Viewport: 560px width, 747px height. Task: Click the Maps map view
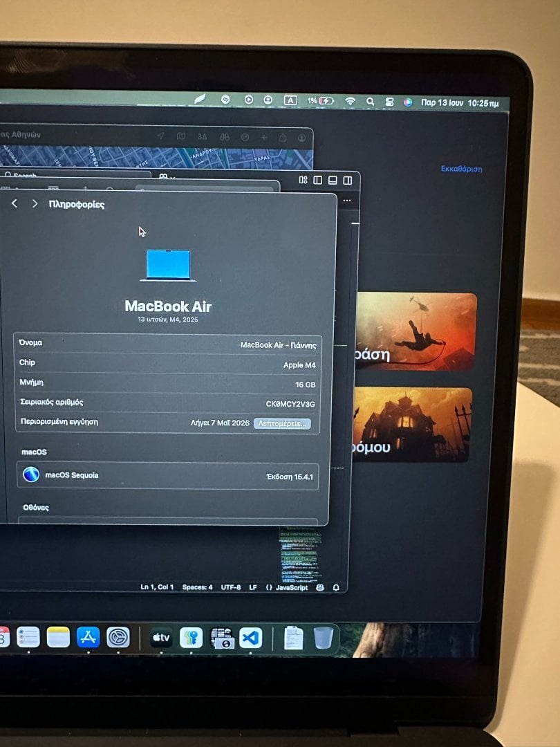(157, 158)
